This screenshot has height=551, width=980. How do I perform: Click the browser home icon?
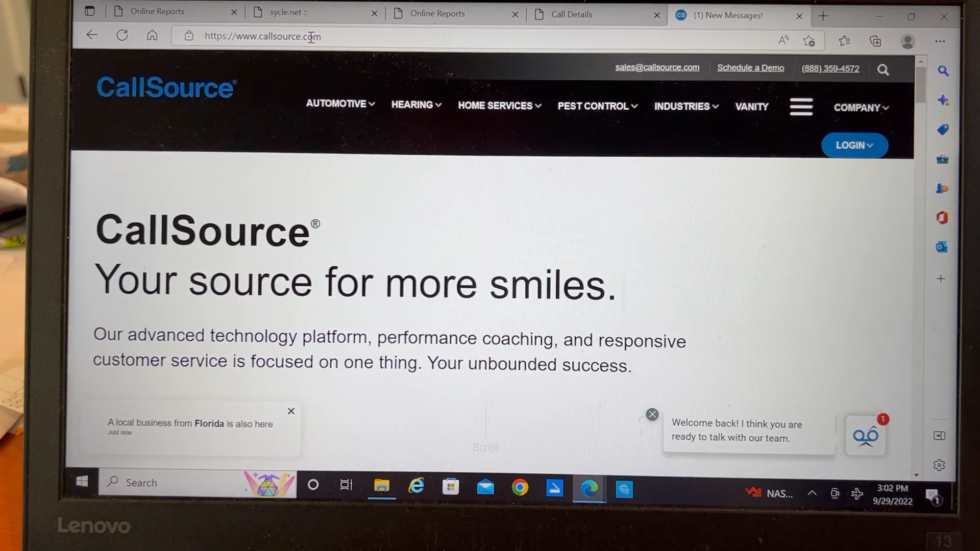click(152, 35)
